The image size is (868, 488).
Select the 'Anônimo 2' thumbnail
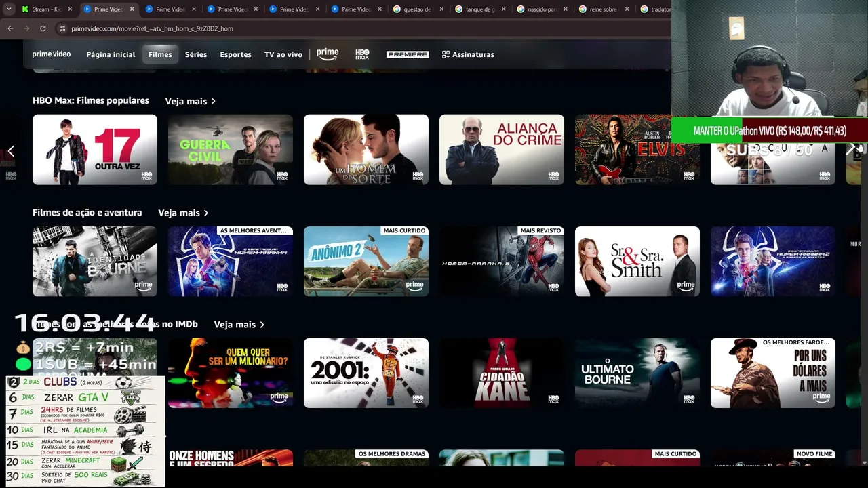(366, 262)
